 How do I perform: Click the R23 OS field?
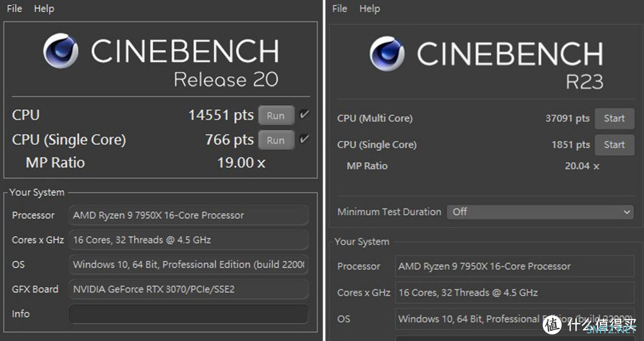coord(515,319)
